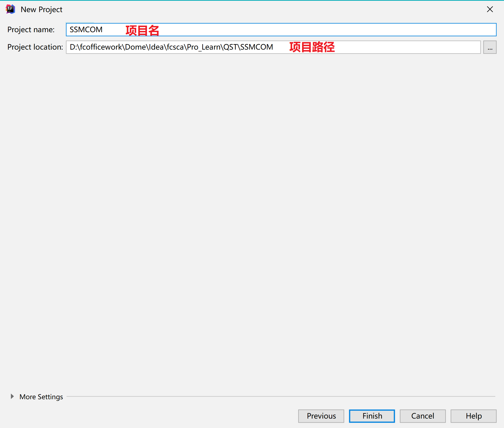Click the Project location browse button
The width and height of the screenshot is (504, 428).
click(489, 47)
